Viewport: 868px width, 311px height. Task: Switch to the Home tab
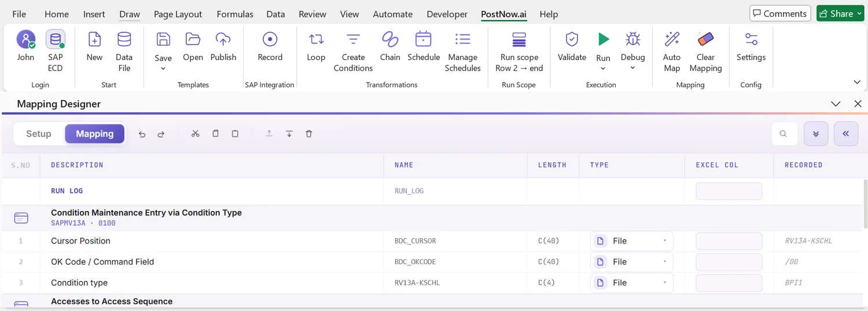pos(57,14)
